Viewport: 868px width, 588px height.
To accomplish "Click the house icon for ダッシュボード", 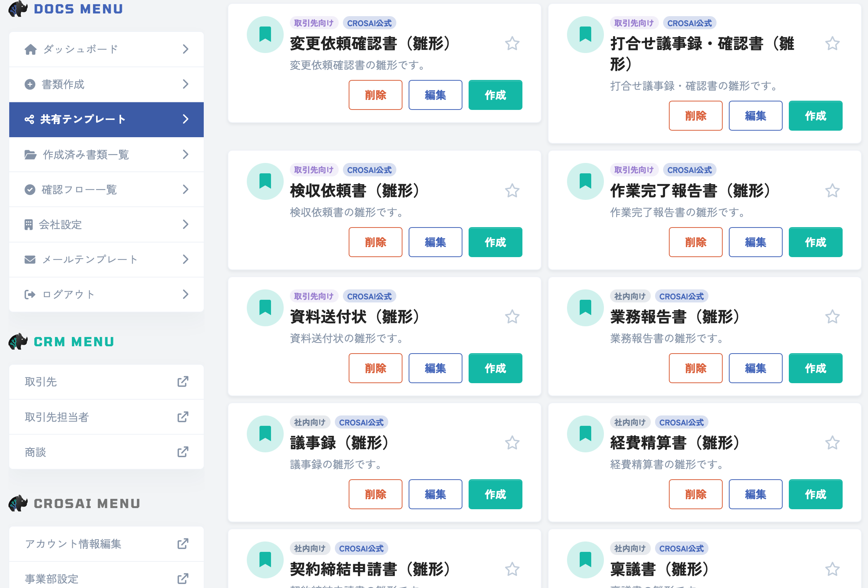I will 30,49.
